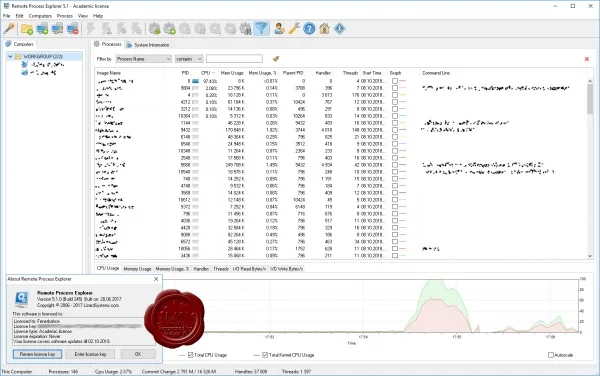This screenshot has width=600, height=376.
Task: Click the Mem Usage column header
Action: 232,73
